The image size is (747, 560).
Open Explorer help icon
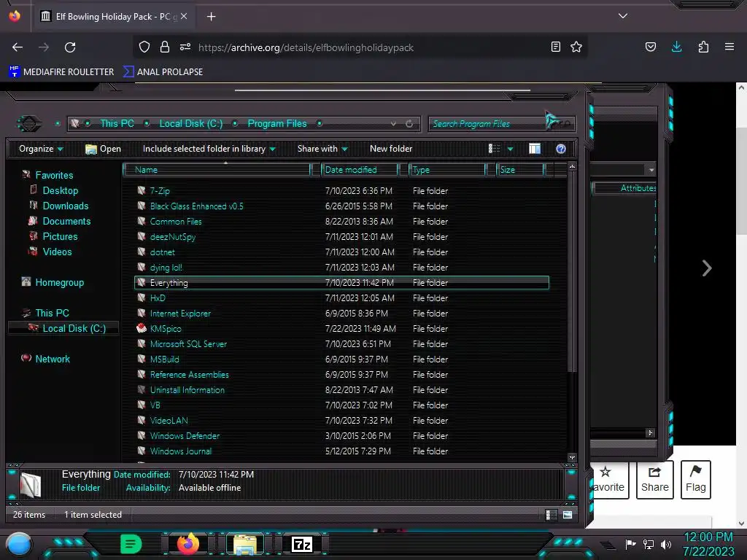pos(561,149)
